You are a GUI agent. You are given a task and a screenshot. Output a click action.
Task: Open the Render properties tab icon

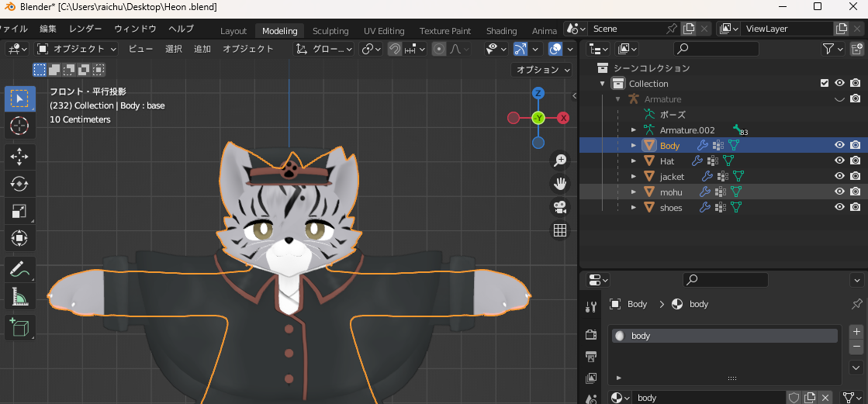591,334
